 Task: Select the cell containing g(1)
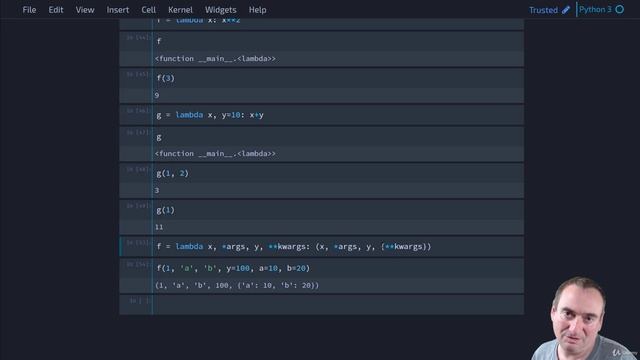click(x=338, y=210)
